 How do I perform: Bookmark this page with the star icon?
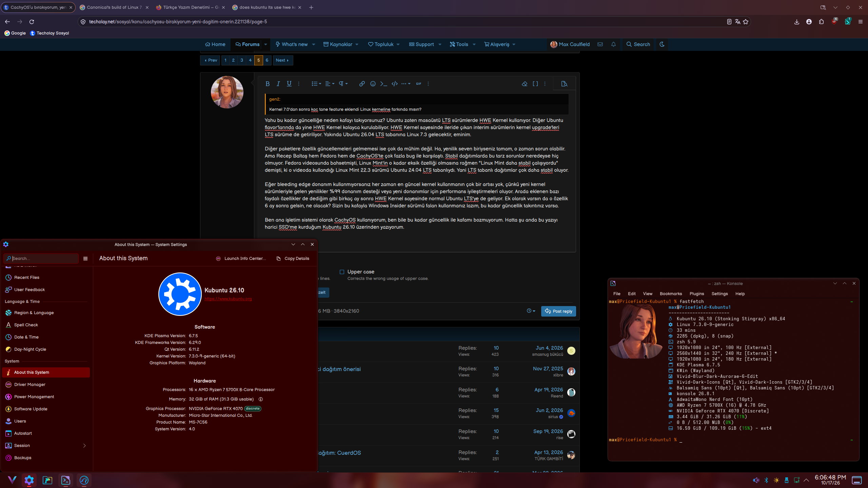tap(746, 22)
